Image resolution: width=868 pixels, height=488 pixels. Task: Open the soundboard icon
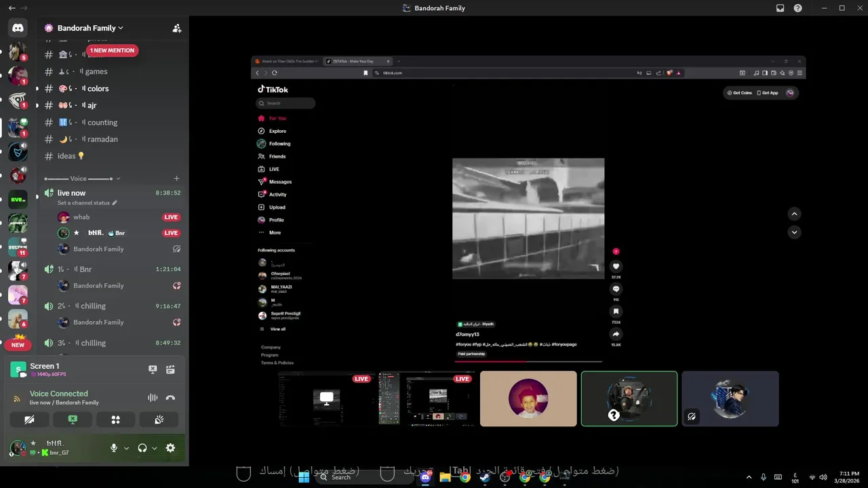click(159, 420)
